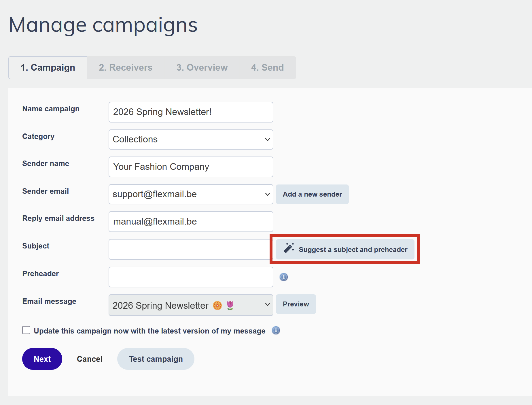Viewport: 532px width, 405px height.
Task: Click the Cancel link
Action: pos(90,359)
